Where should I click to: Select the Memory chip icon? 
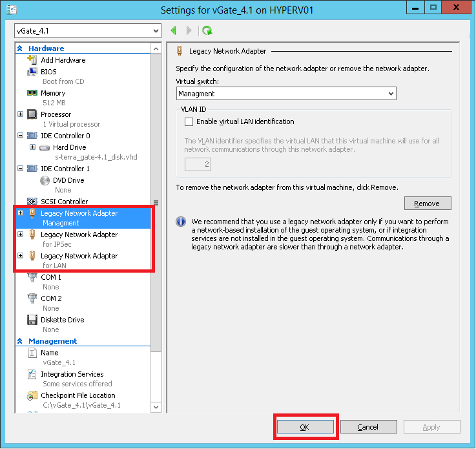32,93
